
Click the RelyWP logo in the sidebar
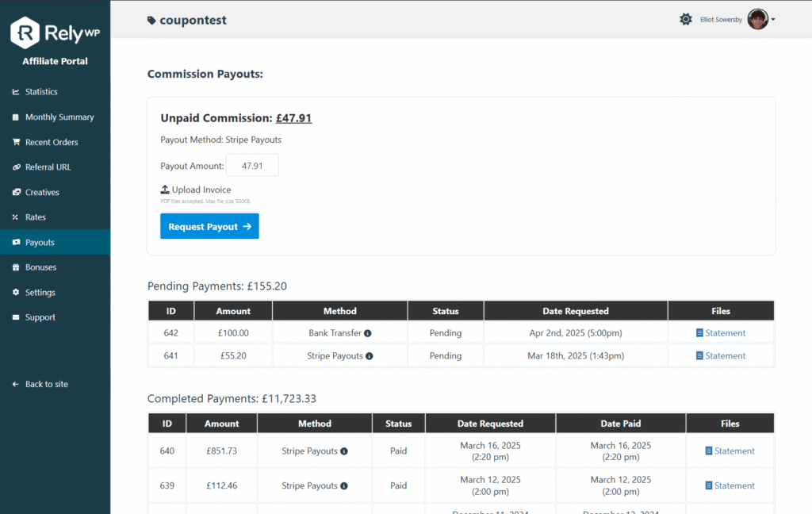[x=55, y=33]
